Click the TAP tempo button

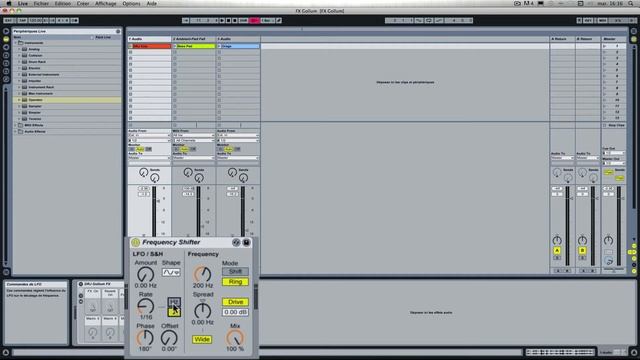22,20
